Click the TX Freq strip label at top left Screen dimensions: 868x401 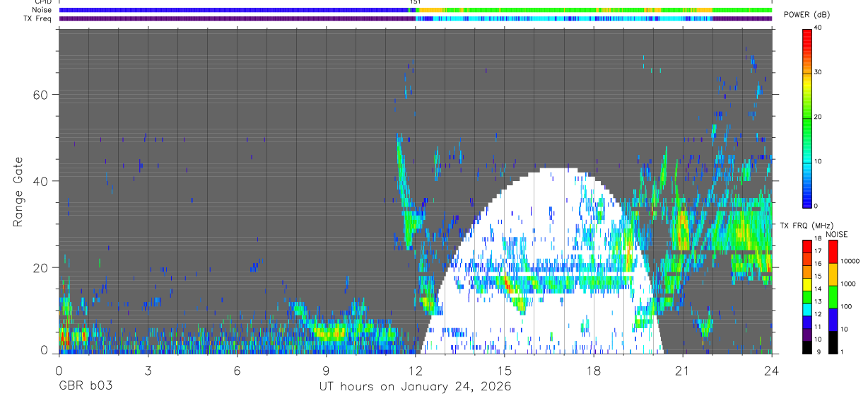37,18
